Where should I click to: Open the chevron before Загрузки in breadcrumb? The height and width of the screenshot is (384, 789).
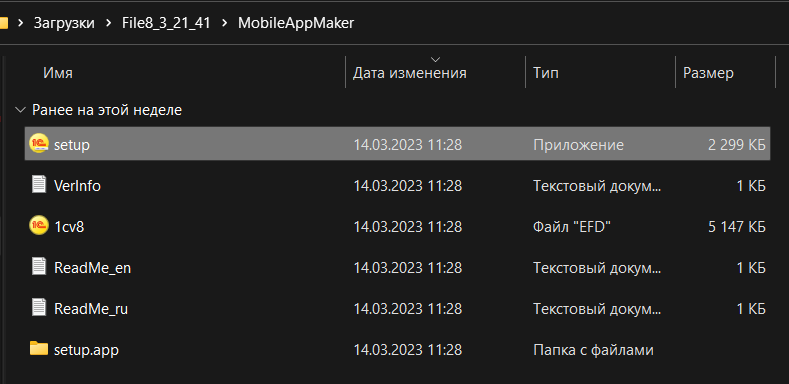click(x=21, y=23)
